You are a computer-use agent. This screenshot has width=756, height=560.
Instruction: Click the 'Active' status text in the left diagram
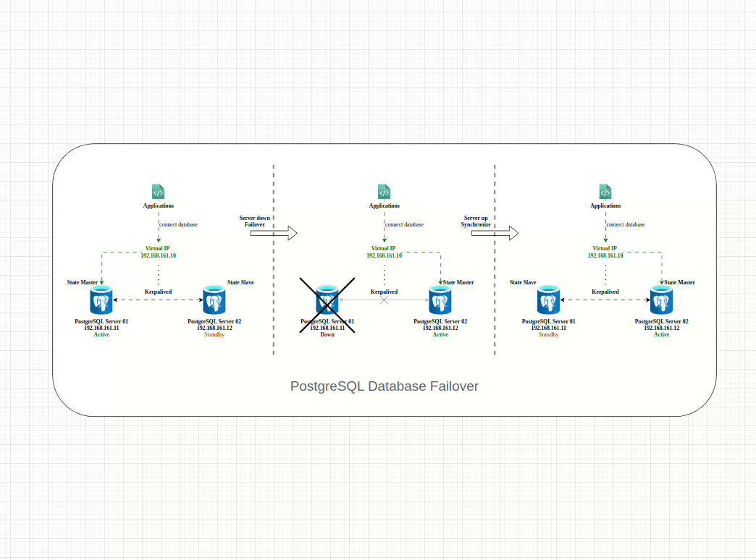[x=101, y=334]
